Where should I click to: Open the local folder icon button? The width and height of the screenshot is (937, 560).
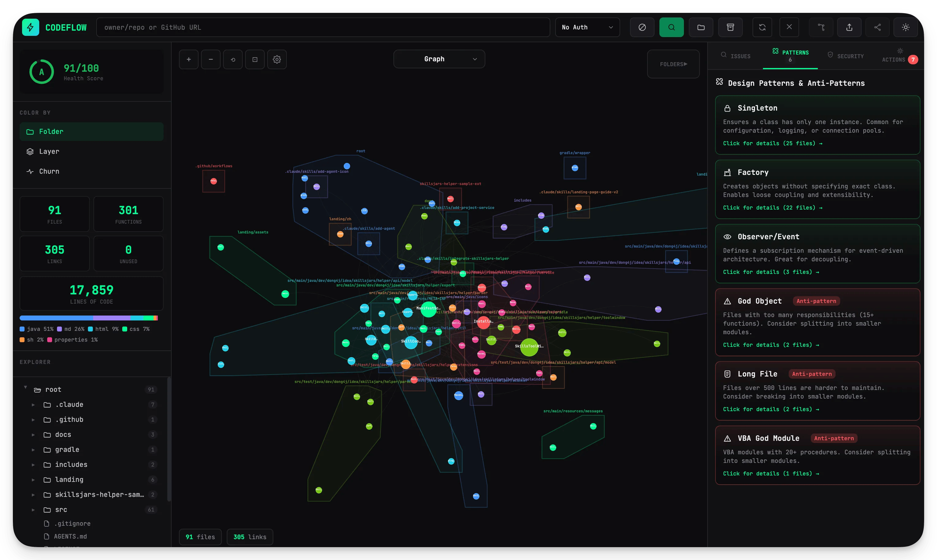point(701,27)
